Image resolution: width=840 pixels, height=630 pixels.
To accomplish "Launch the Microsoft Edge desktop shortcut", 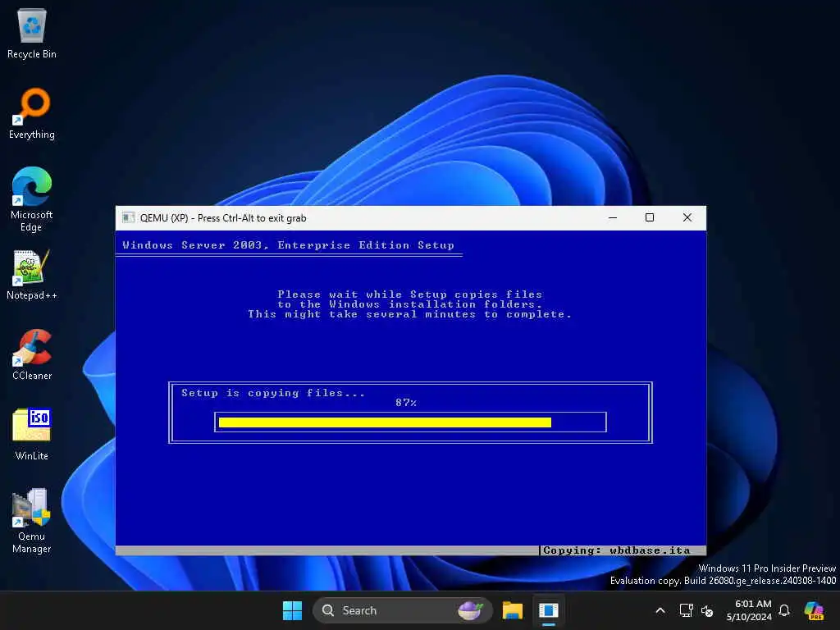I will [x=32, y=199].
